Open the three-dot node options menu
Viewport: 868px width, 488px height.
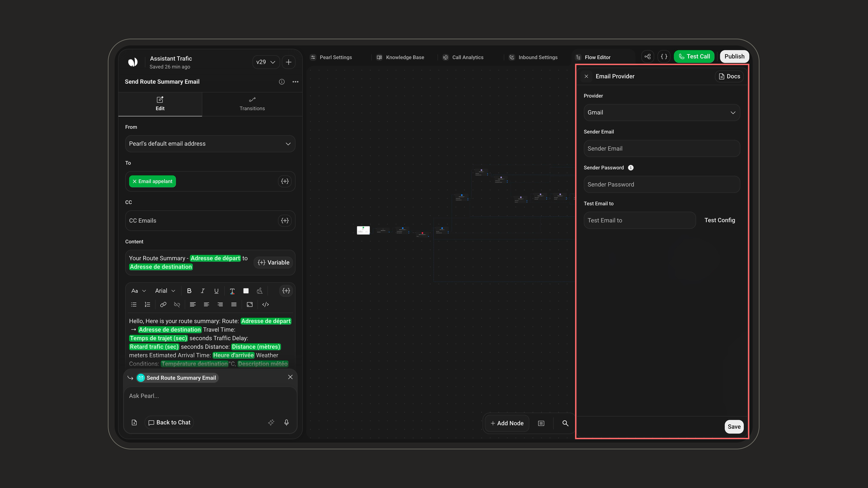click(295, 82)
